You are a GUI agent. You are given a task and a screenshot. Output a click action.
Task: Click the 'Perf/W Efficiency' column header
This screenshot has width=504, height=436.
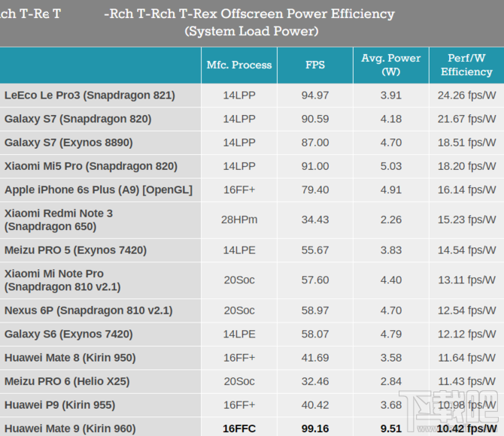[466, 65]
